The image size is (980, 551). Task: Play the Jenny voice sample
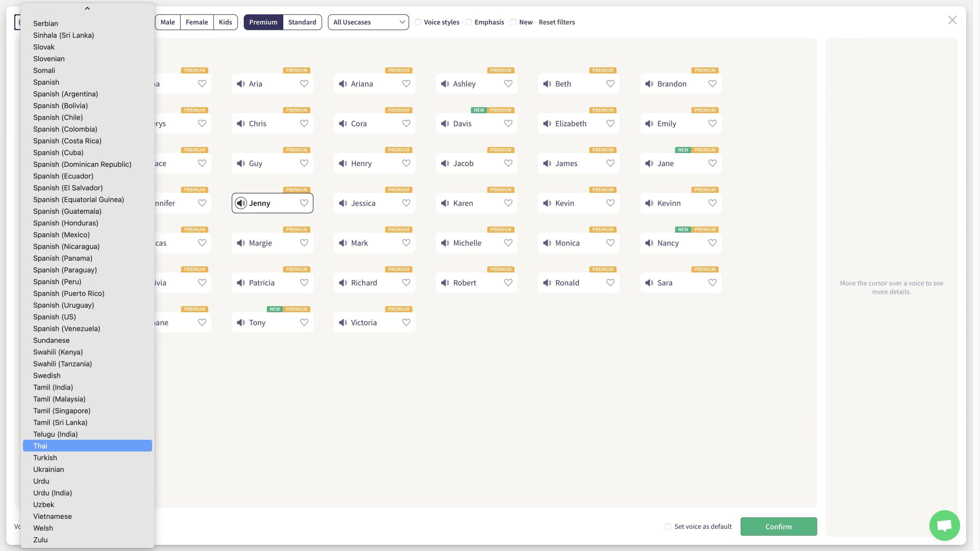[241, 203]
